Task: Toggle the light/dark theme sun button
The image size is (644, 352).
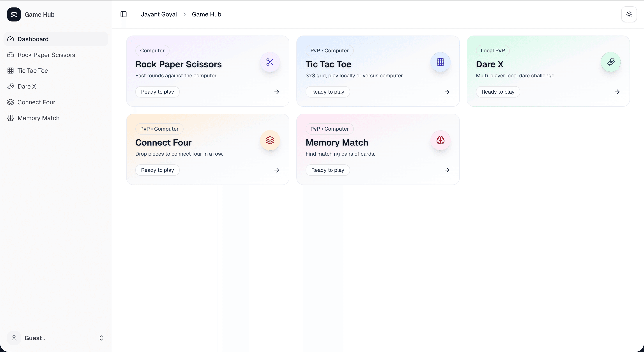Action: [x=629, y=14]
